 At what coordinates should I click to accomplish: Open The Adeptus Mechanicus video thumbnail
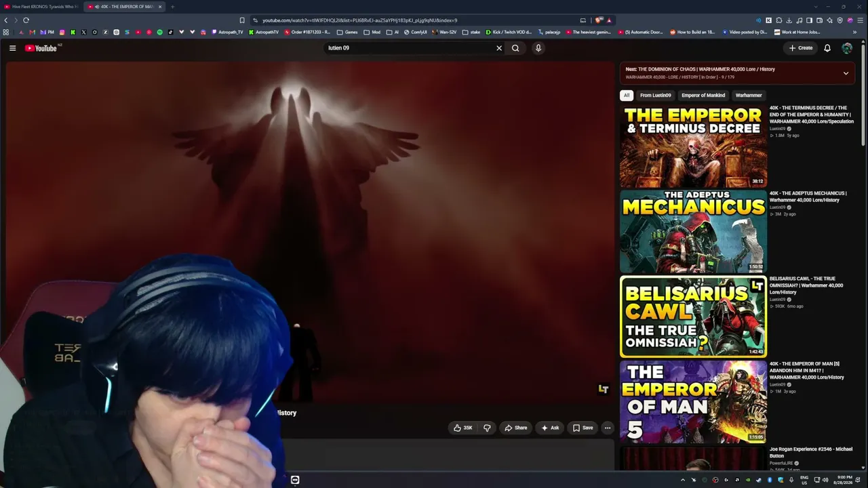[x=693, y=231]
